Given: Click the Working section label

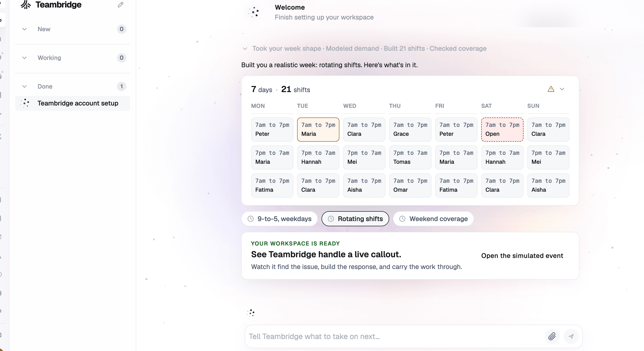Looking at the screenshot, I should click(49, 58).
